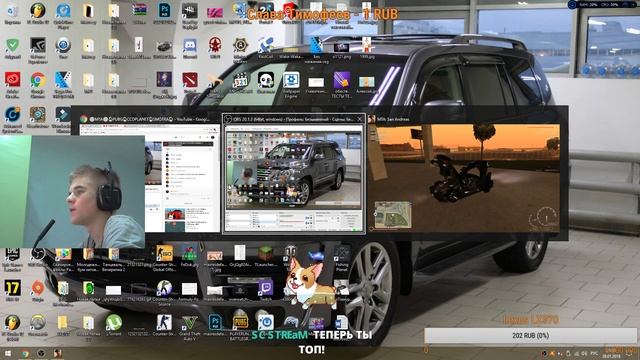640x360 pixels.
Task: Open the Recycle Bin desktop icon
Action: pos(12,11)
